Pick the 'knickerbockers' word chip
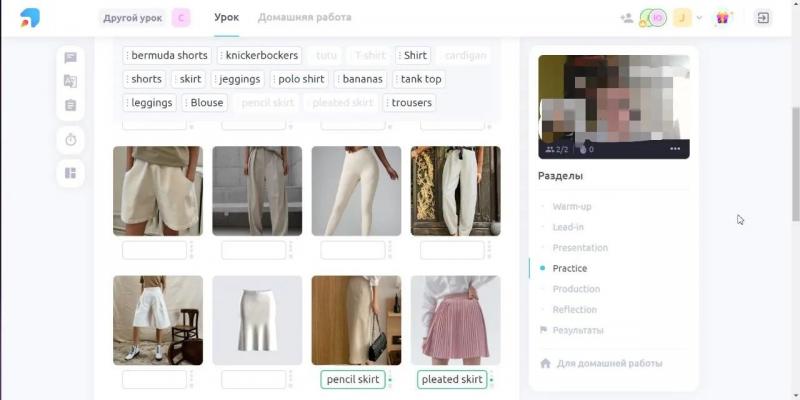This screenshot has height=400, width=800. pos(259,56)
